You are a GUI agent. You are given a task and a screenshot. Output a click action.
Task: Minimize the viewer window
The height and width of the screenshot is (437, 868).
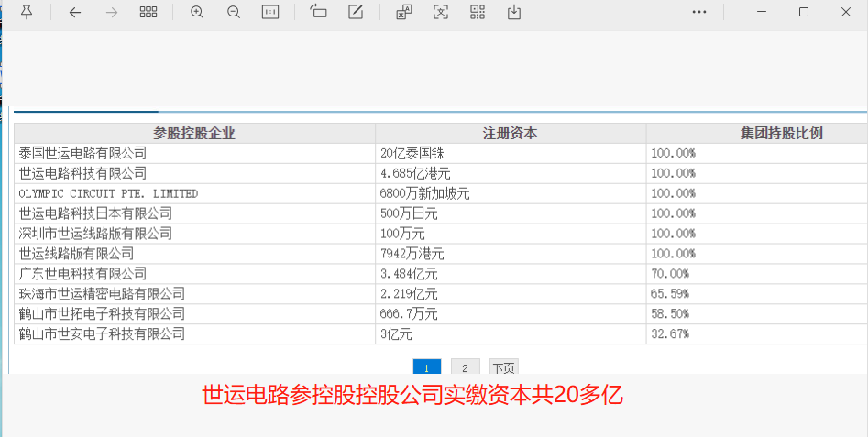click(x=762, y=12)
